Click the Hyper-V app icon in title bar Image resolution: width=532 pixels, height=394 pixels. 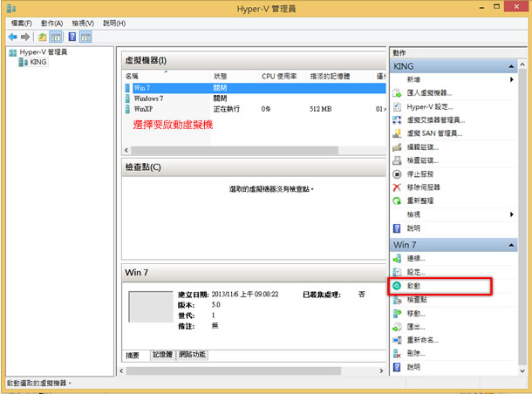point(11,8)
